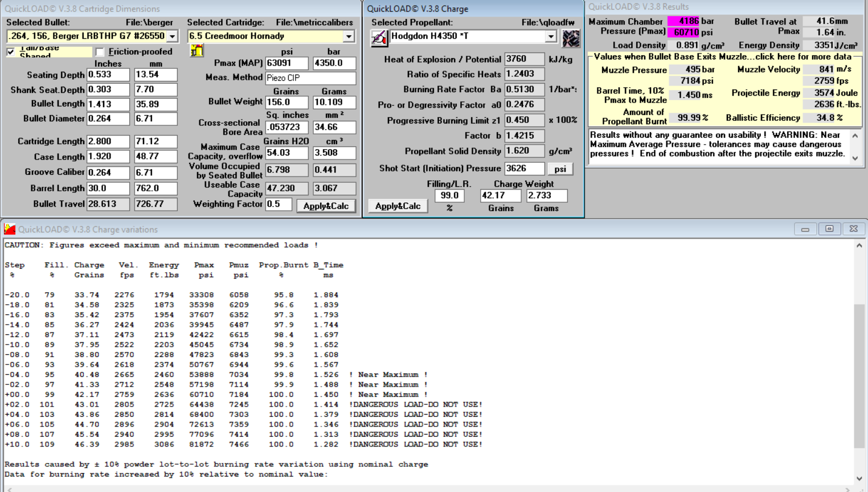Click the magenta 60710 psi pressure value
Screen dimensions: 868x492
click(683, 32)
